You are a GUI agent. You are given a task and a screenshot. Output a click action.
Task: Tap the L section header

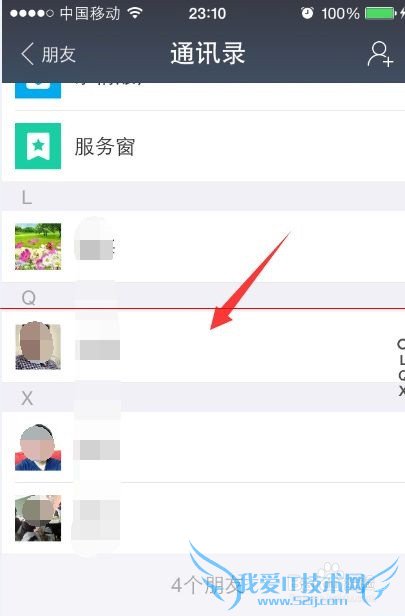click(x=203, y=196)
